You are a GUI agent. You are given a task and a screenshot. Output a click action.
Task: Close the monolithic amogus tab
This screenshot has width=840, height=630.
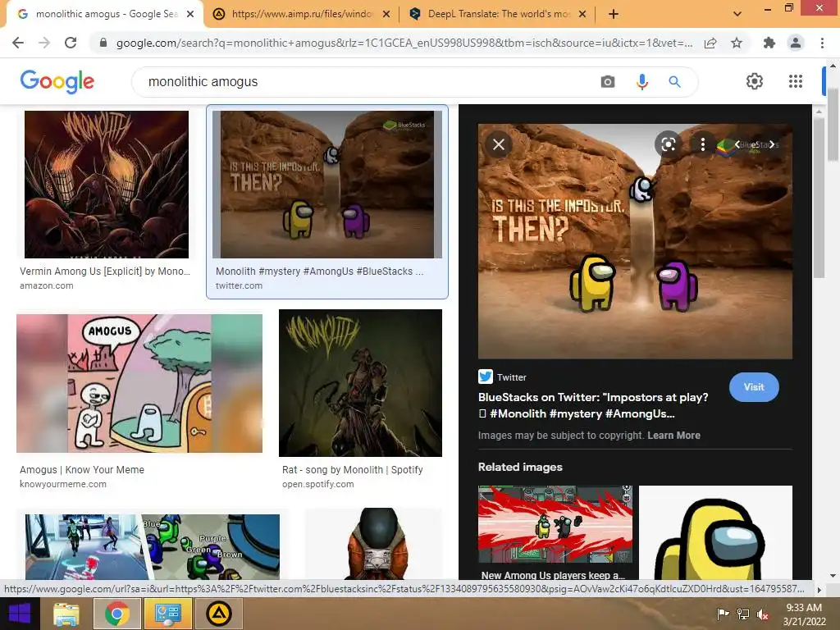point(190,14)
